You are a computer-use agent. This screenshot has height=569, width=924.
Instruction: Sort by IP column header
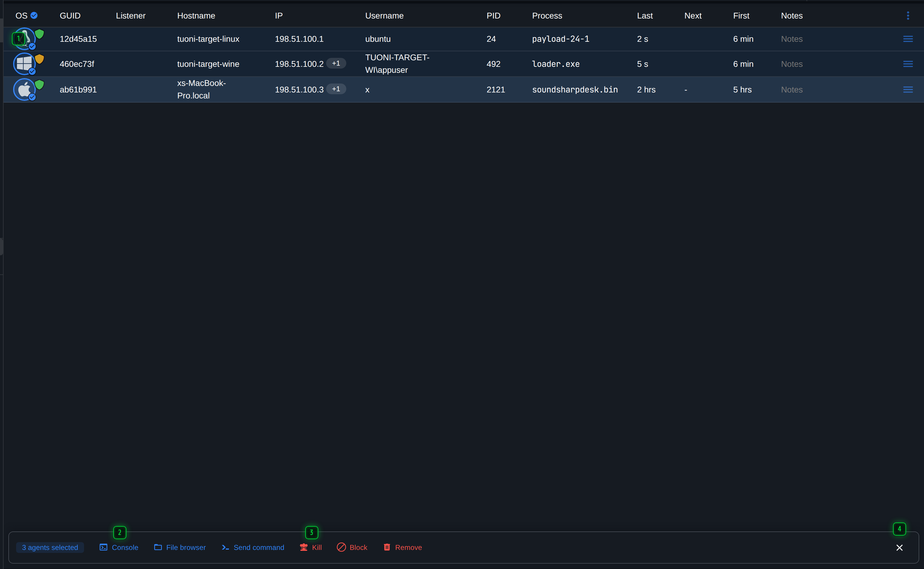coord(279,16)
